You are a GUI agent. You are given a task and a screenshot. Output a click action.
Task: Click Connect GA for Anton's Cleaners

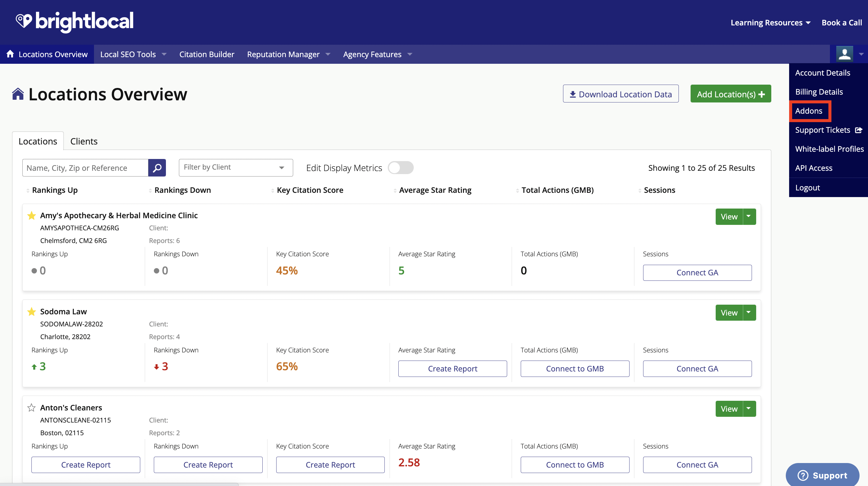click(697, 465)
